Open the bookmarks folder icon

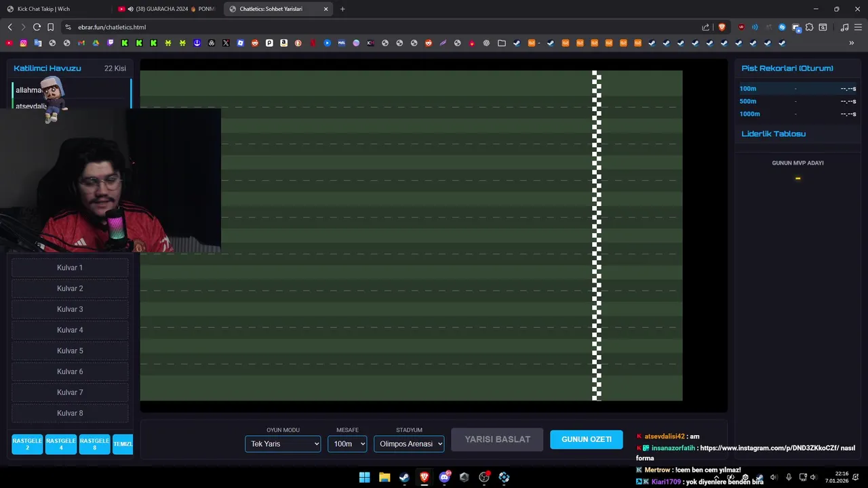click(x=502, y=43)
